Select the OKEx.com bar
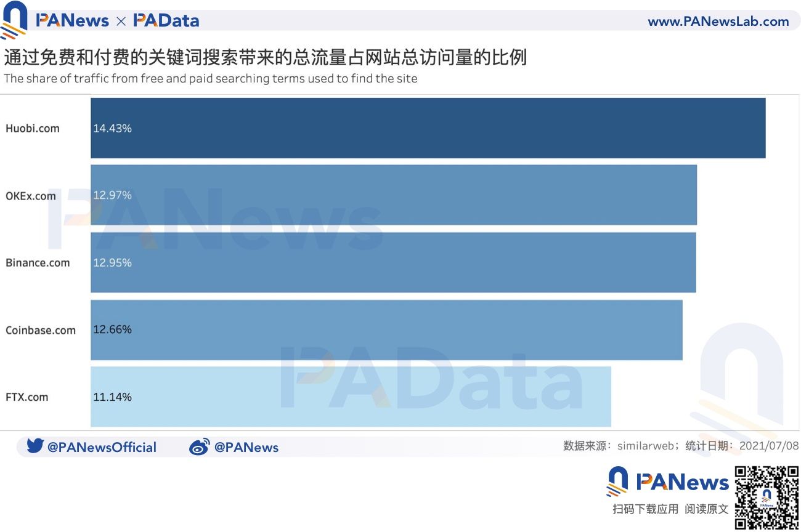 pos(394,195)
